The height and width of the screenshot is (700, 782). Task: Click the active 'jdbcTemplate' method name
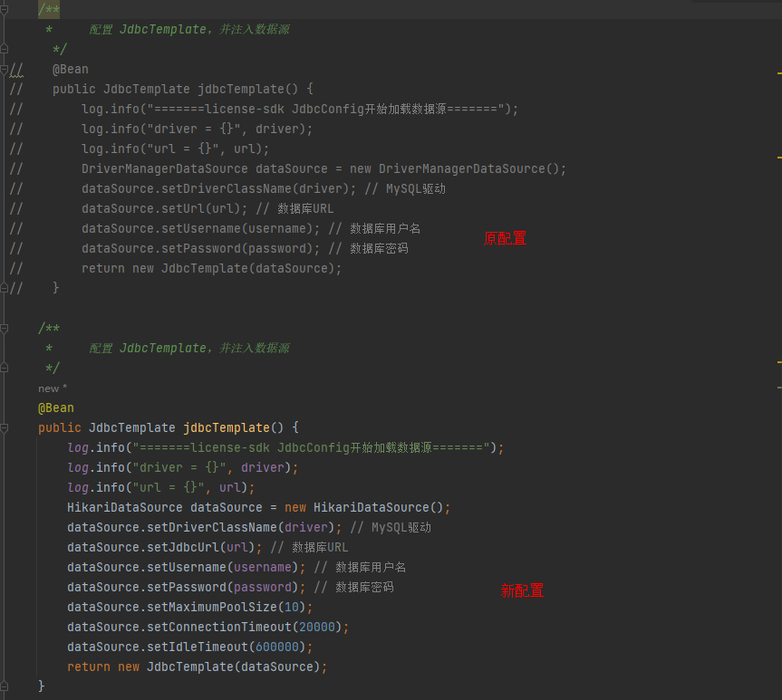(227, 427)
